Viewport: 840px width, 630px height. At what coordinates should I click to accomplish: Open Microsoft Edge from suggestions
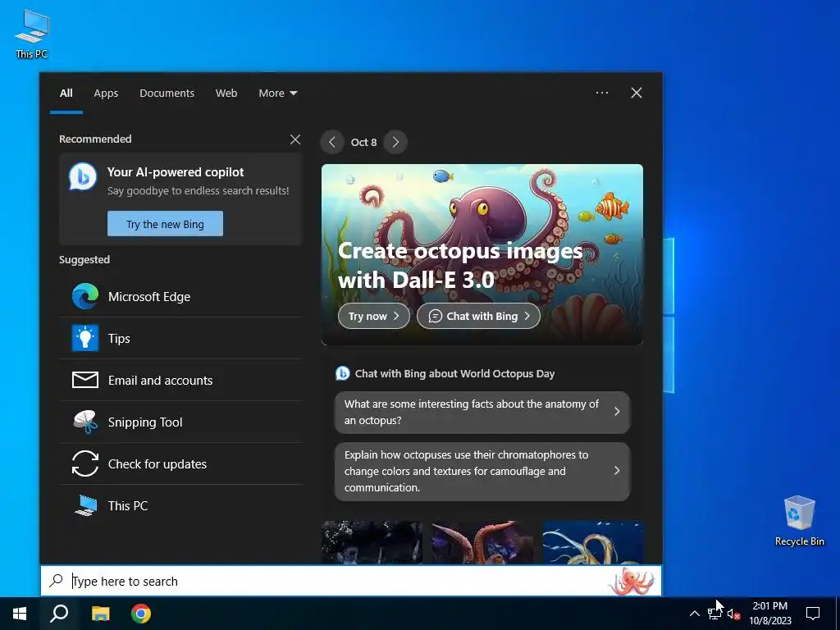click(x=180, y=297)
